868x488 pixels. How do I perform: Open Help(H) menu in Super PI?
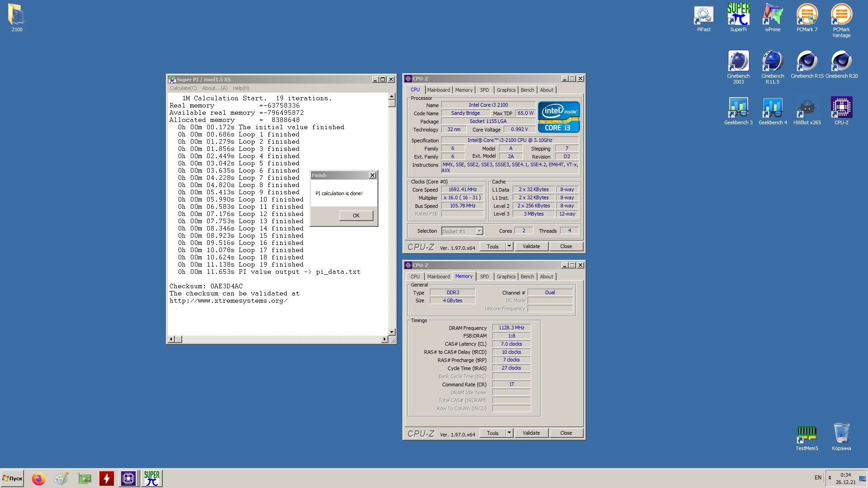241,88
